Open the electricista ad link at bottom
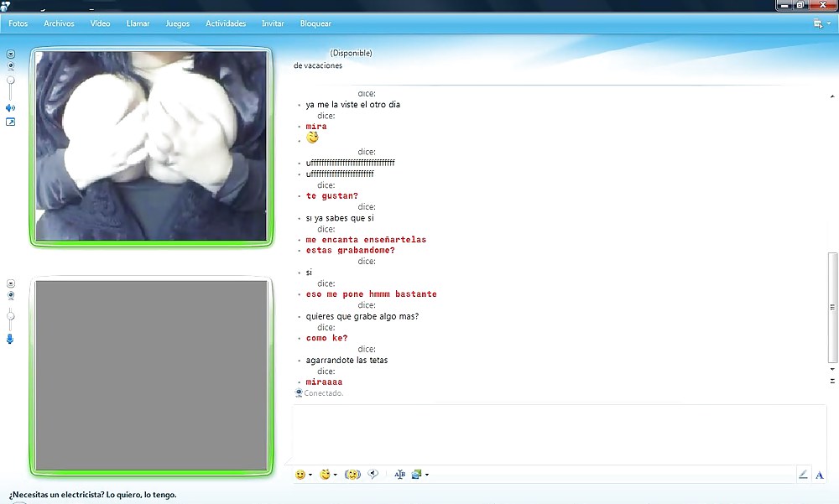 tap(92, 496)
